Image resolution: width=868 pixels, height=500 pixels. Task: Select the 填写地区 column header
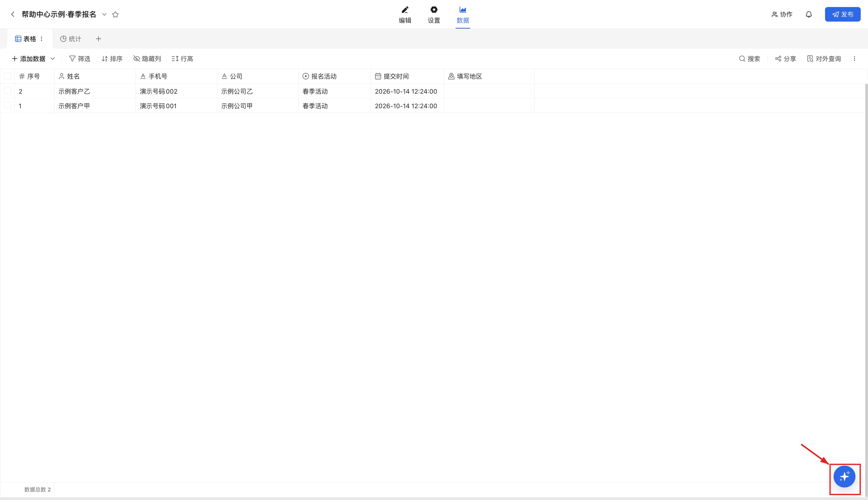pyautogui.click(x=489, y=76)
